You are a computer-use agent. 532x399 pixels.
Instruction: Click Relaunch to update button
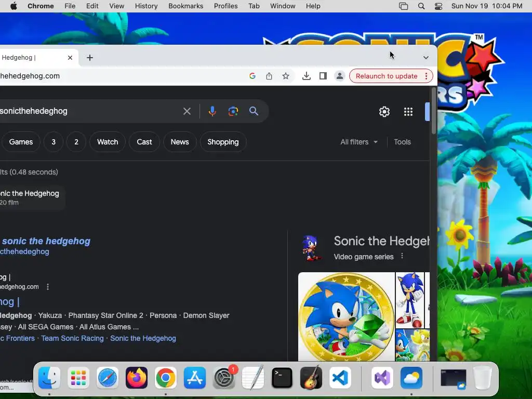(x=387, y=76)
